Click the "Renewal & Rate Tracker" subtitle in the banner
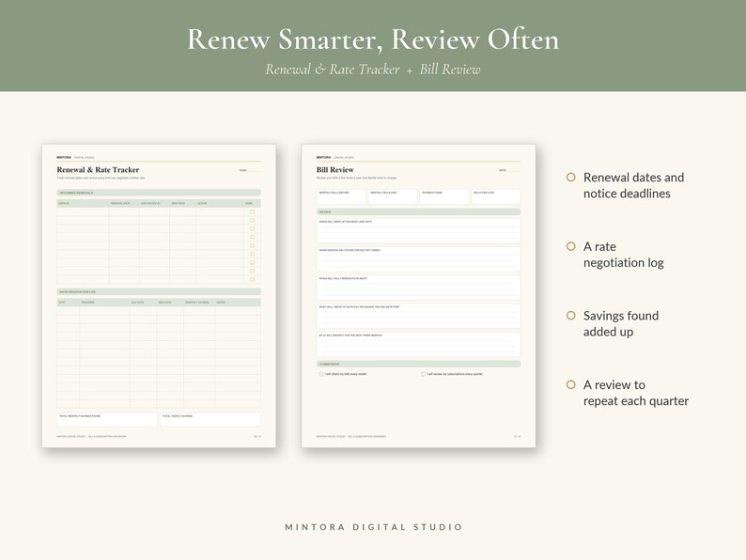746x560 pixels. [x=332, y=70]
